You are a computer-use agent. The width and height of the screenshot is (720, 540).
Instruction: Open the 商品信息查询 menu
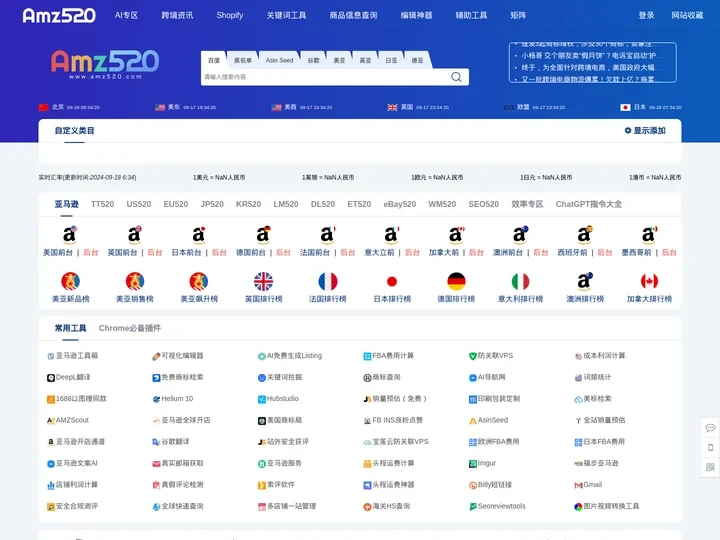tap(353, 16)
